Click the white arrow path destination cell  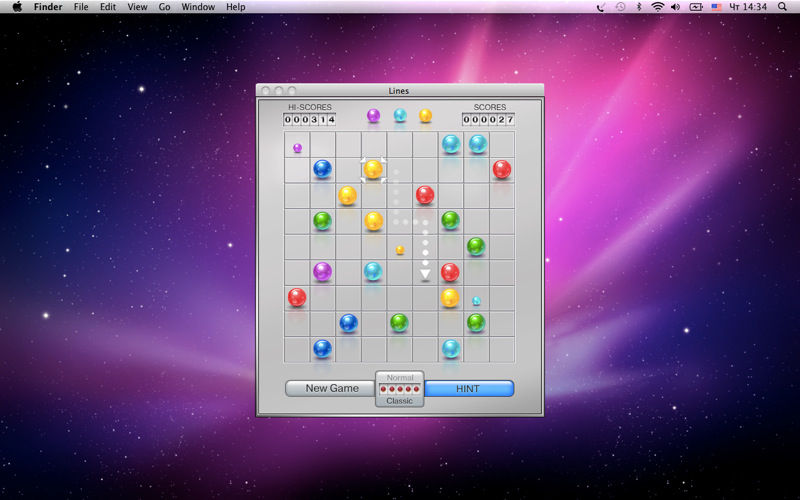pyautogui.click(x=425, y=273)
